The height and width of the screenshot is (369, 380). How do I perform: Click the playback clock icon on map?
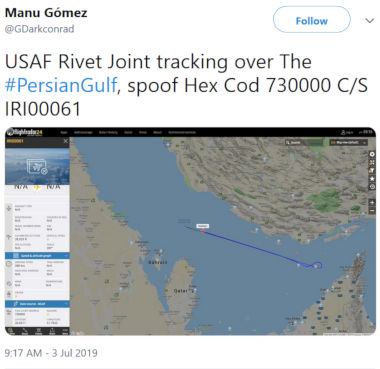pyautogui.click(x=372, y=187)
